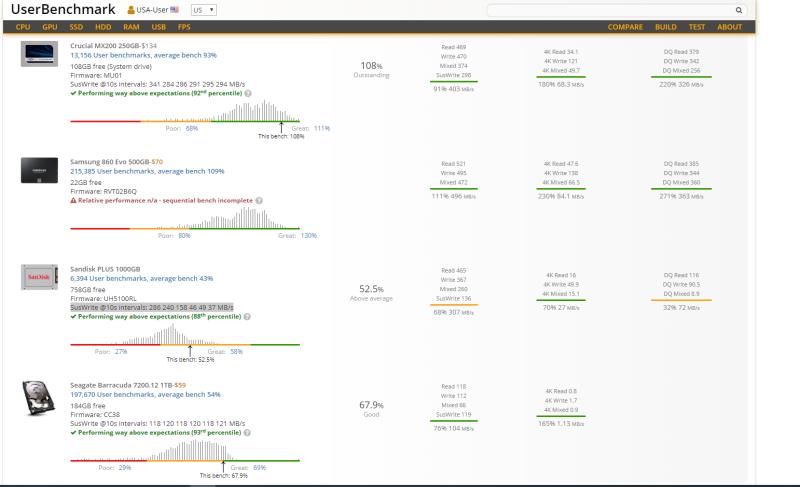
Task: Click the Sandisk PLUS drive thumbnail
Action: (x=39, y=277)
